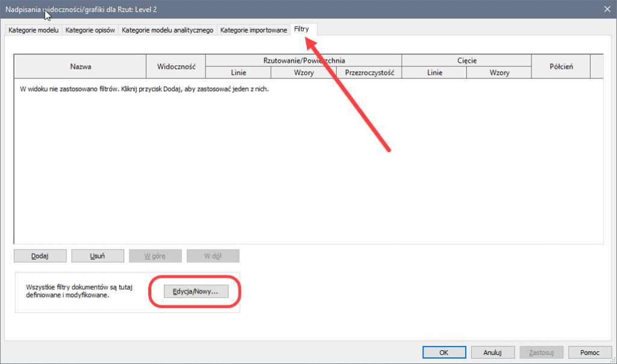Image resolution: width=617 pixels, height=364 pixels.
Task: Click the Filtry tab
Action: pos(301,29)
